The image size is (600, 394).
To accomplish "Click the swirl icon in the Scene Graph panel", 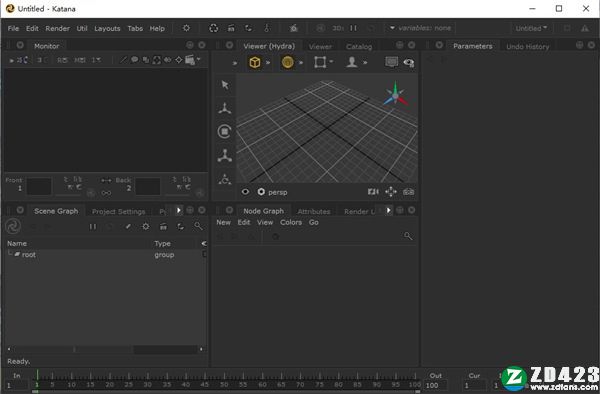I will tap(13, 226).
